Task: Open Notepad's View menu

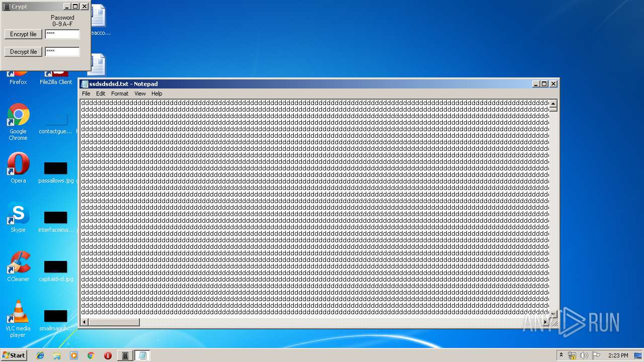Action: click(x=140, y=94)
